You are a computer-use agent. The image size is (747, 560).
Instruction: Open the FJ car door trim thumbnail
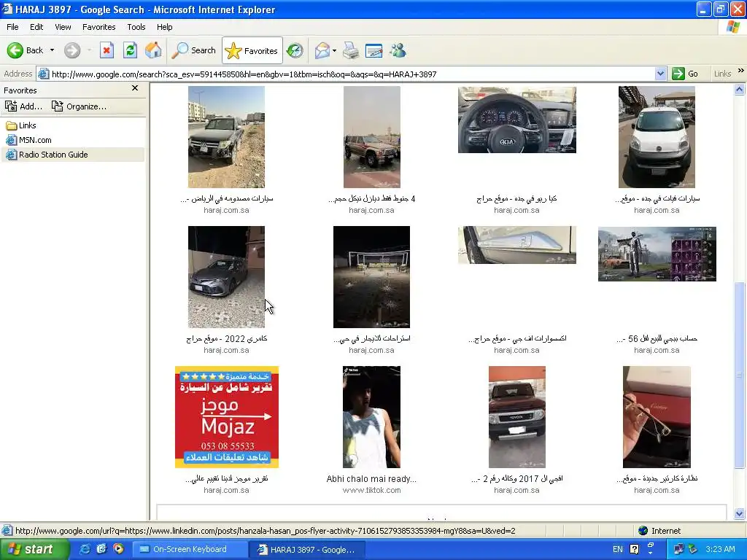[517, 245]
